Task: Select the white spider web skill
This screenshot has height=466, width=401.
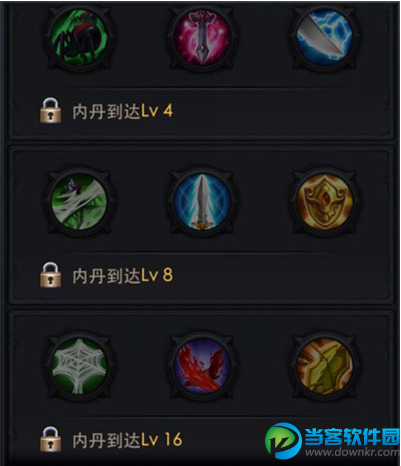Action: (x=79, y=365)
